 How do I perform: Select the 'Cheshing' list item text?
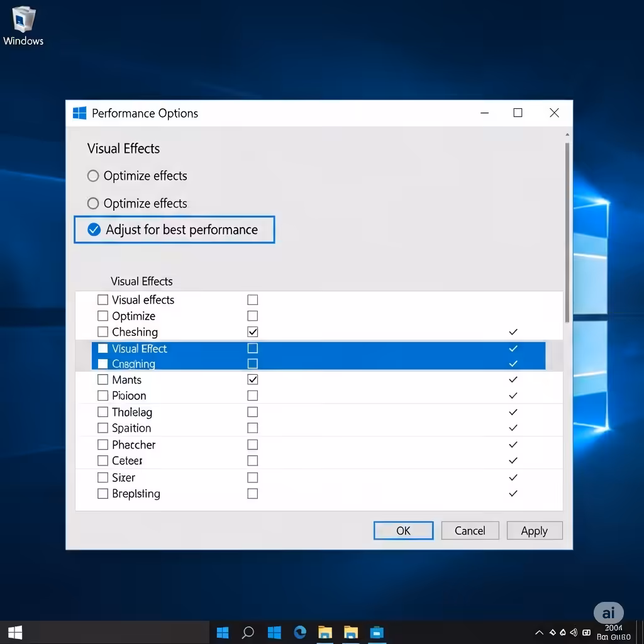click(135, 332)
